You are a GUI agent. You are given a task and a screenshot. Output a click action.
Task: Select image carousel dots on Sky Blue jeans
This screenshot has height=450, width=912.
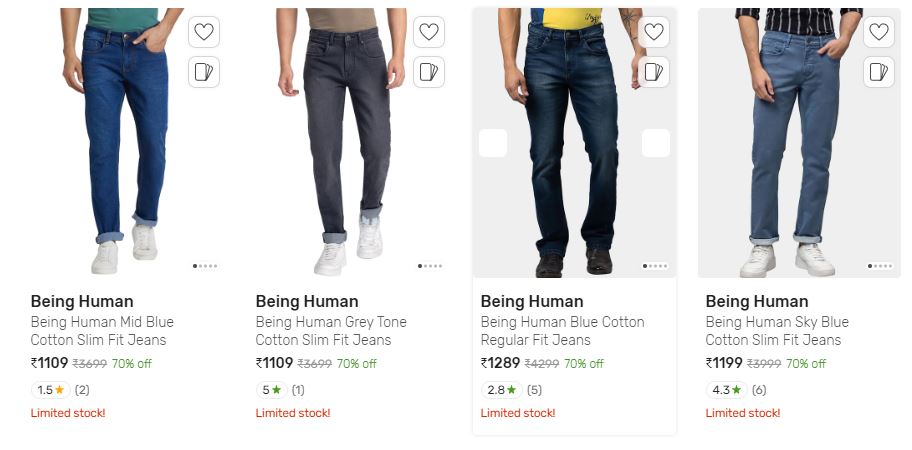point(880,266)
